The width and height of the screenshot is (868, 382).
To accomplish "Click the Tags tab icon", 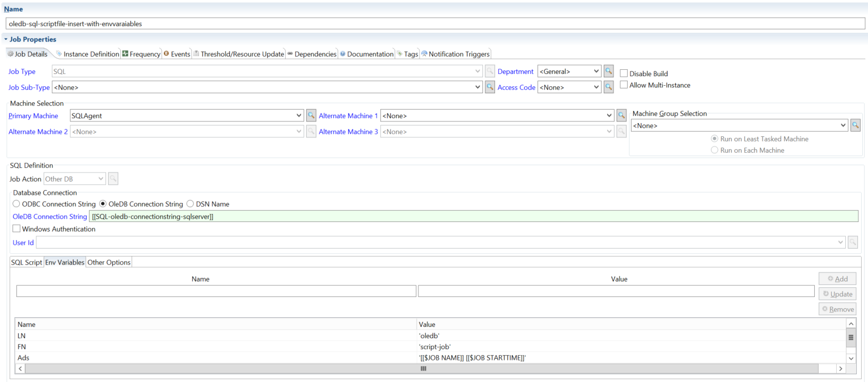I will [x=400, y=54].
